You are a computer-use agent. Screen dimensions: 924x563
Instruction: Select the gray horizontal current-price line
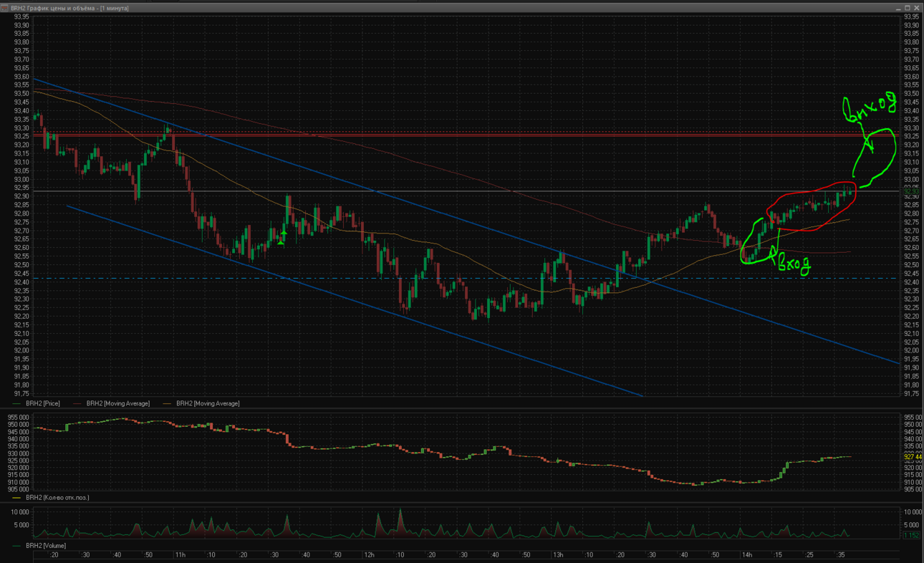click(466, 191)
